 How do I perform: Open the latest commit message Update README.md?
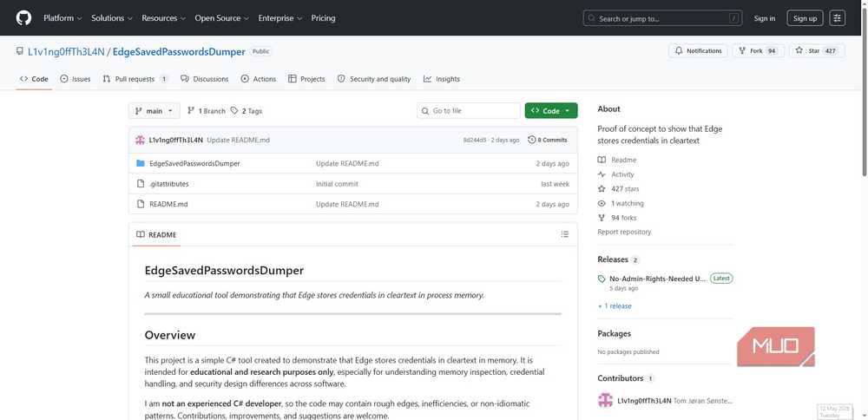238,140
